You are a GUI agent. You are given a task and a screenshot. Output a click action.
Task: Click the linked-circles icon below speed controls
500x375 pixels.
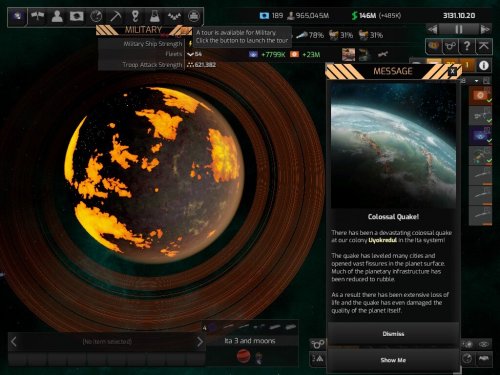[x=450, y=46]
